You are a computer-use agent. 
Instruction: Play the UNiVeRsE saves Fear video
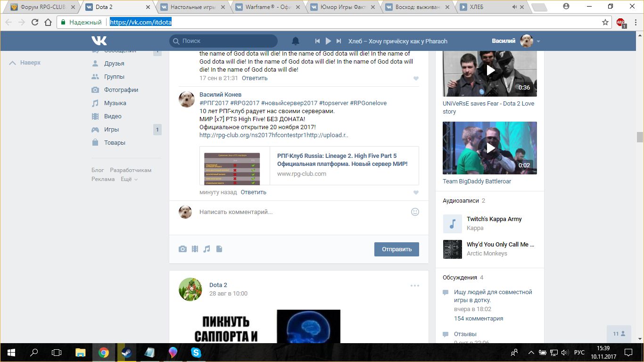click(x=490, y=71)
